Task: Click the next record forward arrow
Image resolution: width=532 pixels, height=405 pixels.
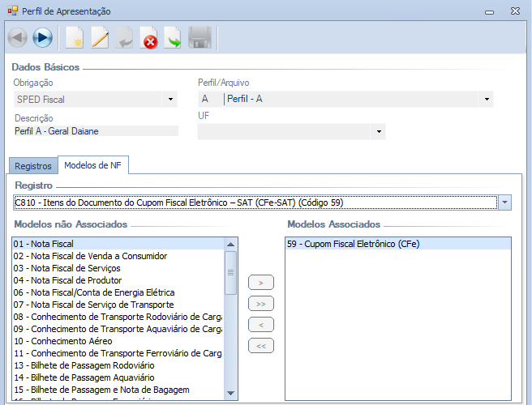Action: point(42,38)
